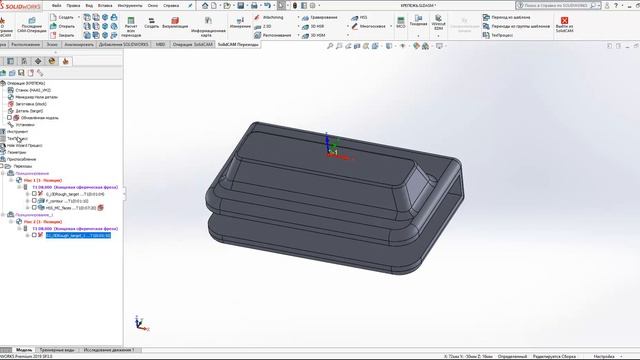Switch to the Операции SolidCAM tab

click(193, 44)
